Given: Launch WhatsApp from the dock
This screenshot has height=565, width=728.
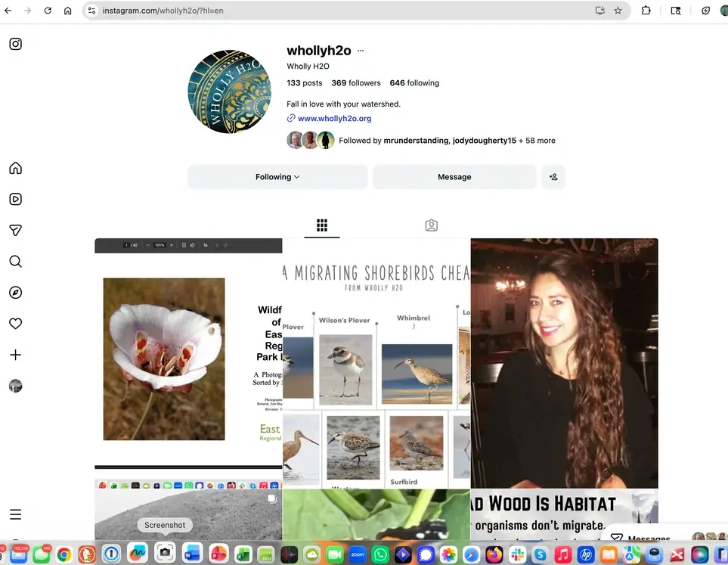Looking at the screenshot, I should click(380, 554).
